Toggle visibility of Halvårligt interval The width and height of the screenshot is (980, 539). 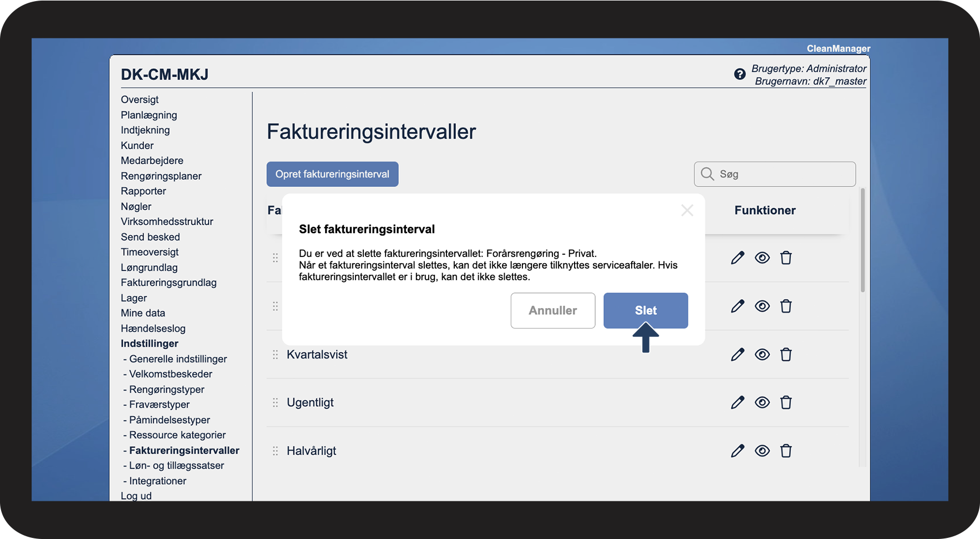point(762,451)
